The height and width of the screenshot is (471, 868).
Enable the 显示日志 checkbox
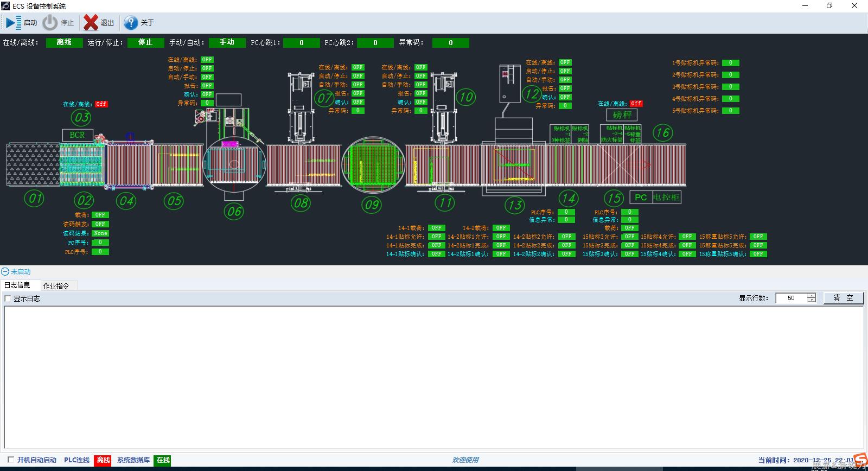click(x=8, y=298)
